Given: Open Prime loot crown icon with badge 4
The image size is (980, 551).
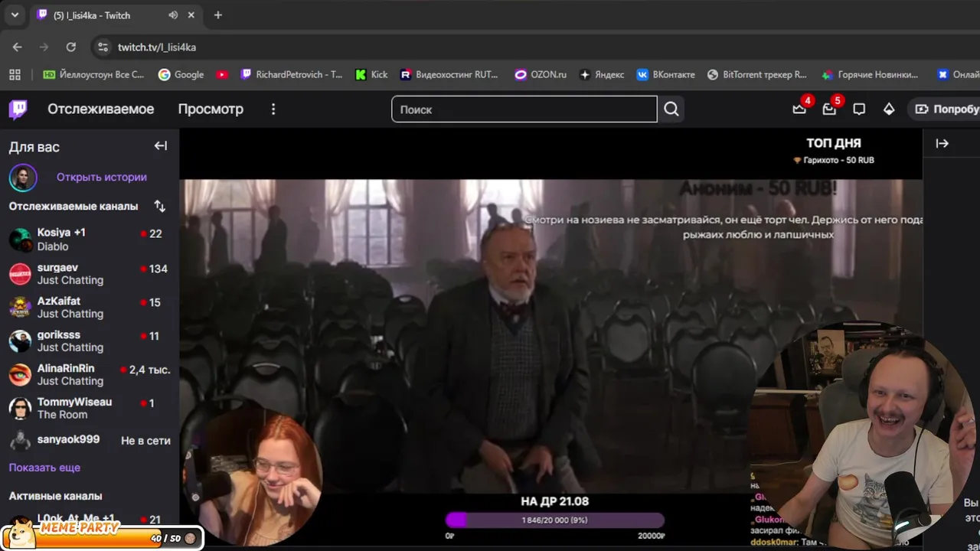Looking at the screenshot, I should tap(799, 109).
